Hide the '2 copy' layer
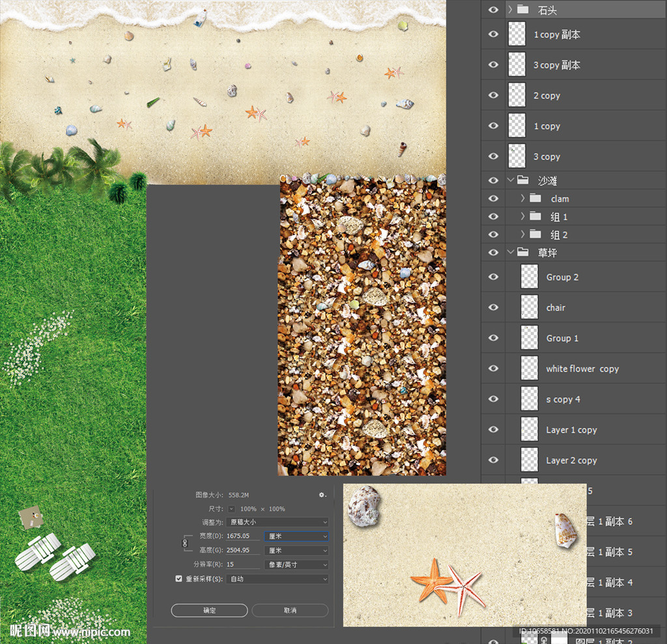 493,95
